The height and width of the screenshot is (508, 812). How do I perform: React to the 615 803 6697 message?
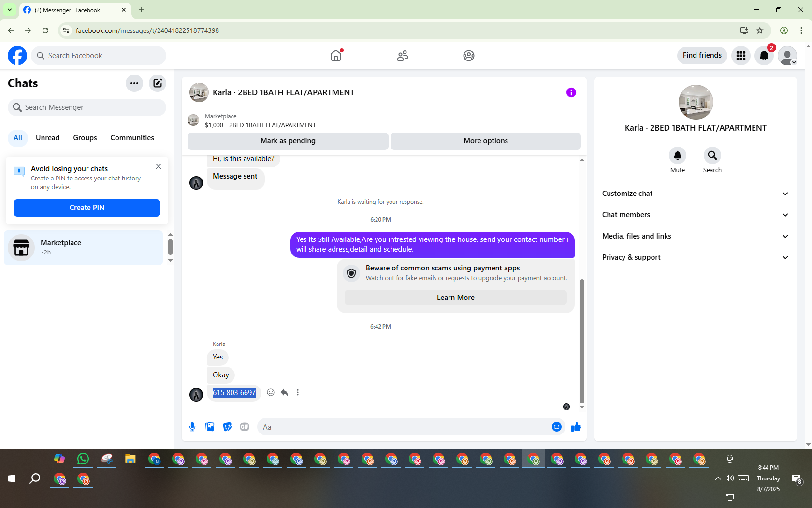click(x=271, y=392)
